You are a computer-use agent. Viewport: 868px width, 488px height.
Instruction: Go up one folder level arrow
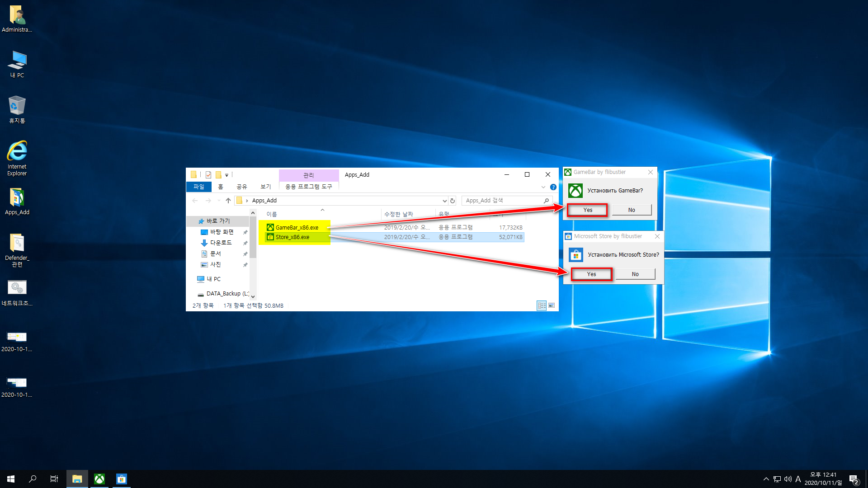(228, 201)
